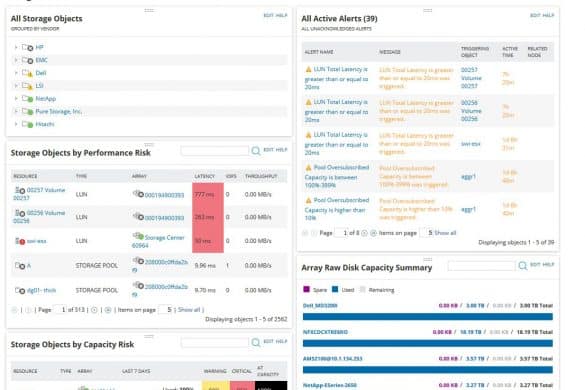The height and width of the screenshot is (390, 585).
Task: Click Show all in Performance Risk pager
Action: [189, 310]
